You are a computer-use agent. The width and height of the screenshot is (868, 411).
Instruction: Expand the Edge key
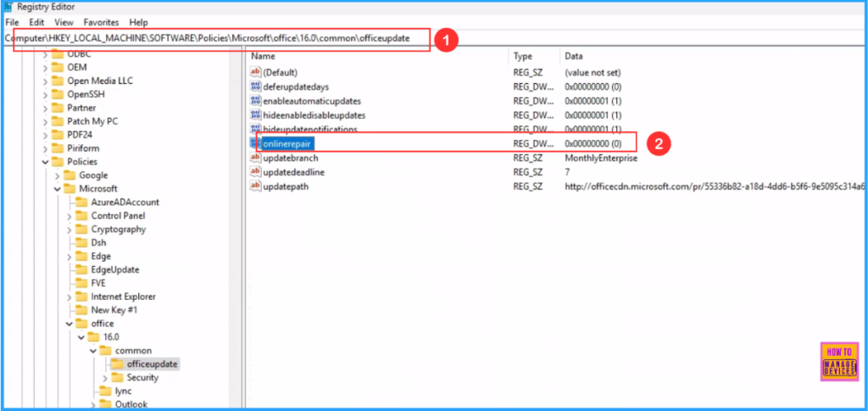click(70, 256)
